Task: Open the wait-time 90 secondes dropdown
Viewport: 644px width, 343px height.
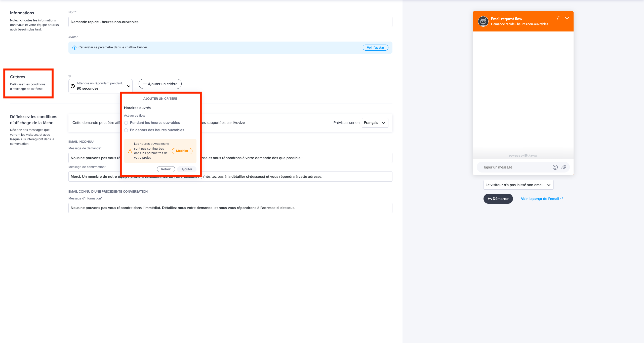Action: (100, 86)
